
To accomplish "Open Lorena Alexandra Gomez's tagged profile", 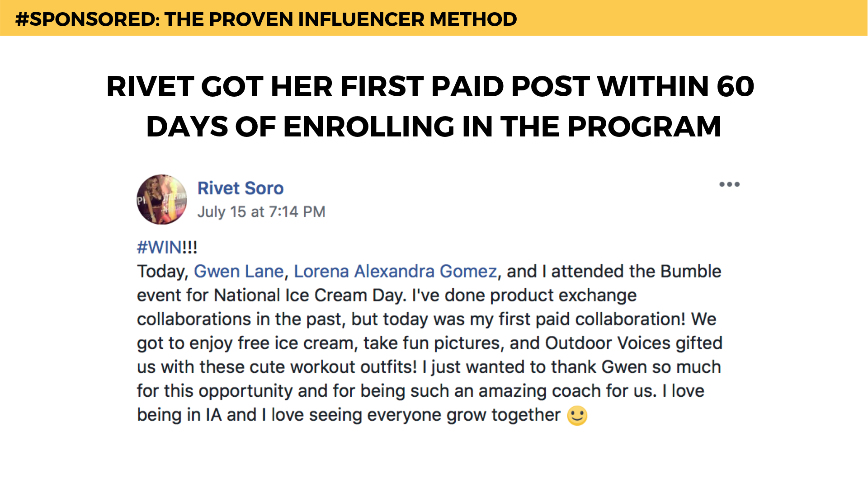I will click(x=396, y=271).
